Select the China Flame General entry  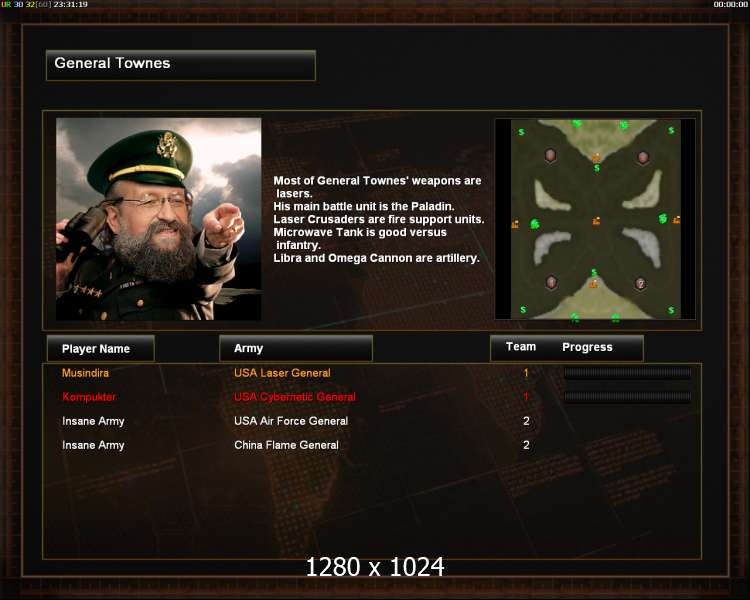click(x=286, y=445)
